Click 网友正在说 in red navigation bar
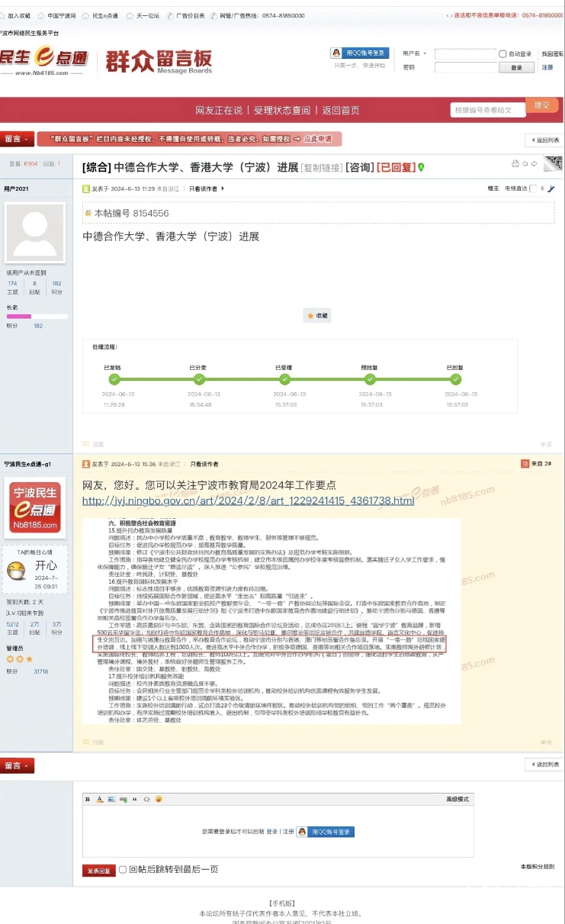 219,110
